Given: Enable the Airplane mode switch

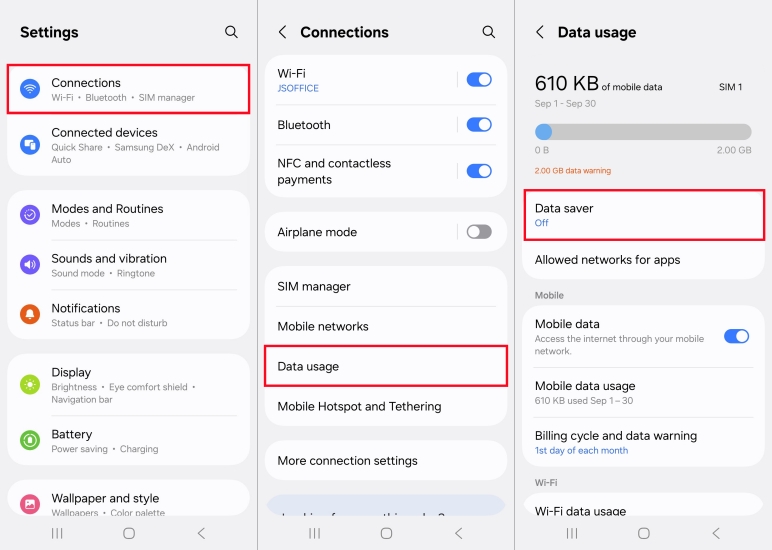Looking at the screenshot, I should 479,232.
